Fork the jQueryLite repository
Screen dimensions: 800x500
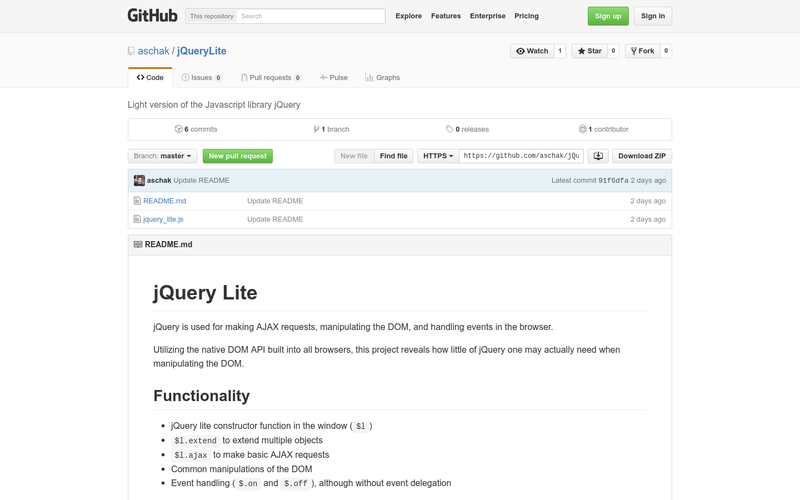pyautogui.click(x=642, y=51)
